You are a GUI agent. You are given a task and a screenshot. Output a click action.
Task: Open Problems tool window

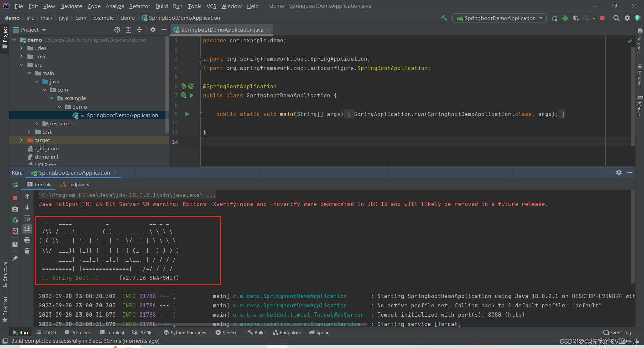77,333
